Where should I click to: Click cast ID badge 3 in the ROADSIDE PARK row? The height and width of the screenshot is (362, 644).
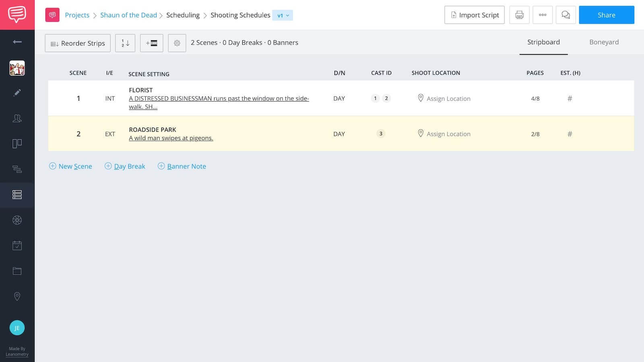[x=381, y=134]
